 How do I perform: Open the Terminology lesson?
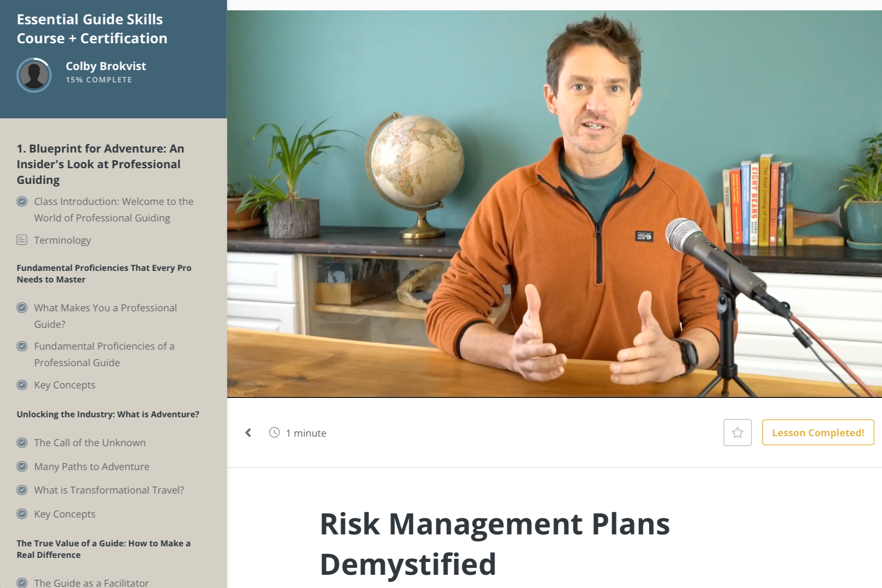pos(62,240)
